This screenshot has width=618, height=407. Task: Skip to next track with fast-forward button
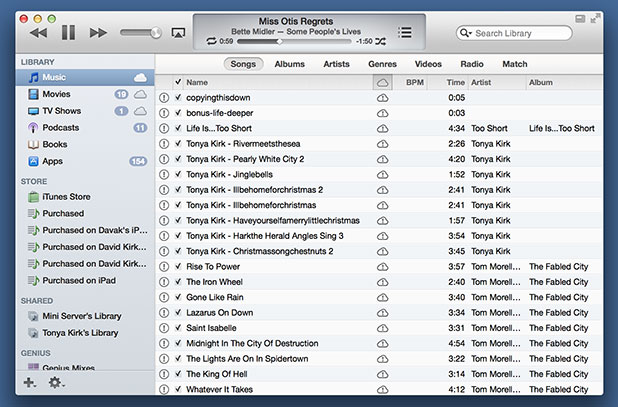coord(98,33)
